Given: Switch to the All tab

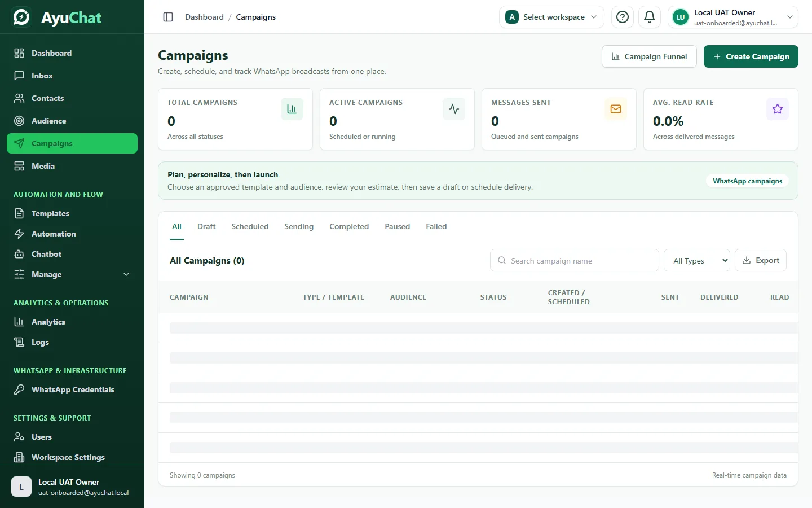Looking at the screenshot, I should tap(176, 226).
